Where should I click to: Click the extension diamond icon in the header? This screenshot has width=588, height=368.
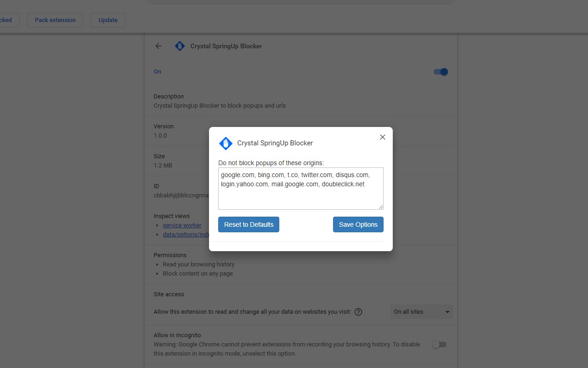pyautogui.click(x=180, y=46)
